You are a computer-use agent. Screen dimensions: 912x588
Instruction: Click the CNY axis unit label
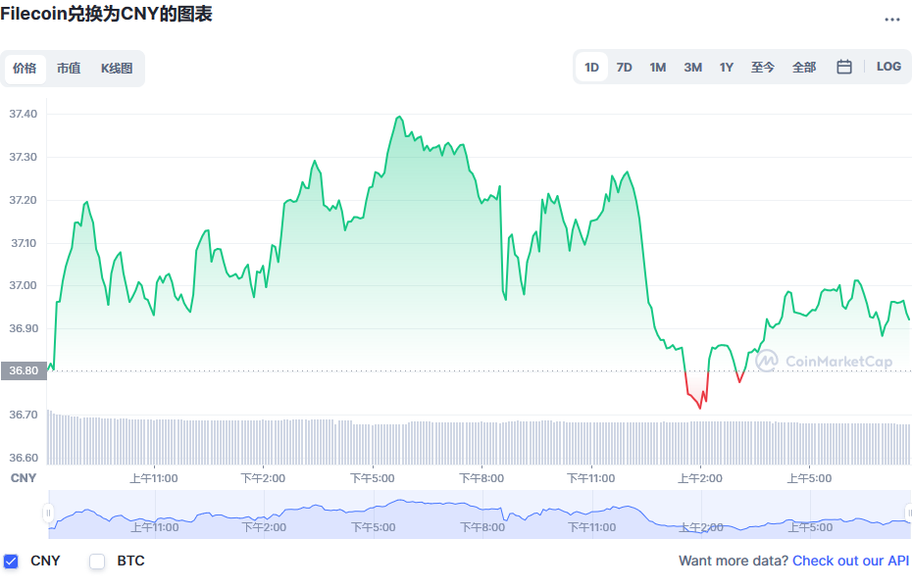[x=24, y=478]
